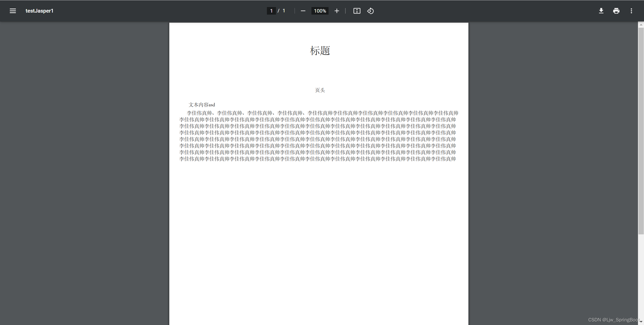Click the 文本内容asd text line

click(202, 105)
